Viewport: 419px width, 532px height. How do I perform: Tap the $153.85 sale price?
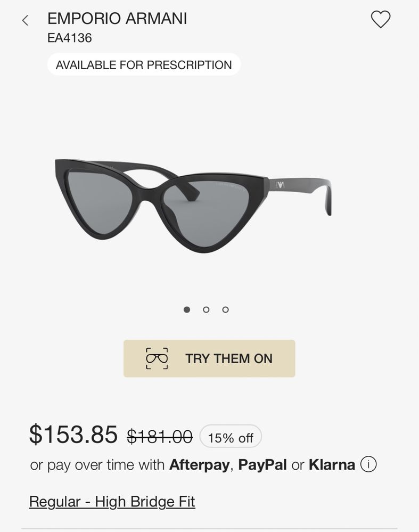click(73, 435)
